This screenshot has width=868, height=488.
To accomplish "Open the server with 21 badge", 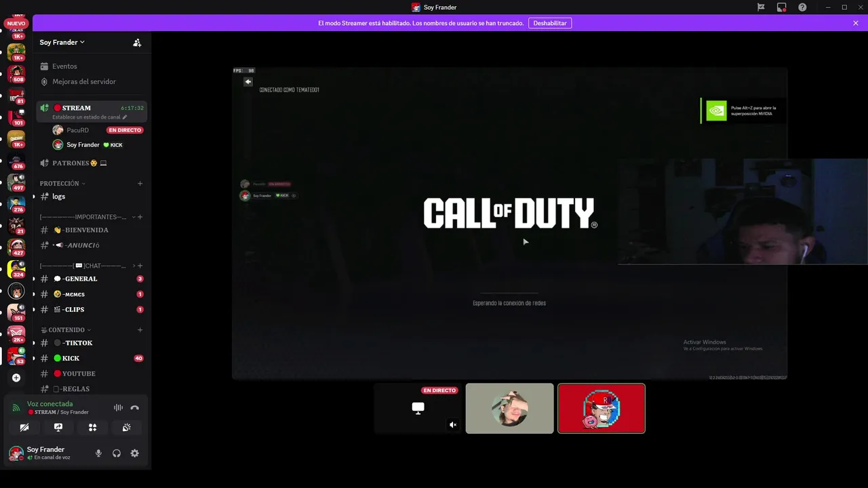I will 16,226.
